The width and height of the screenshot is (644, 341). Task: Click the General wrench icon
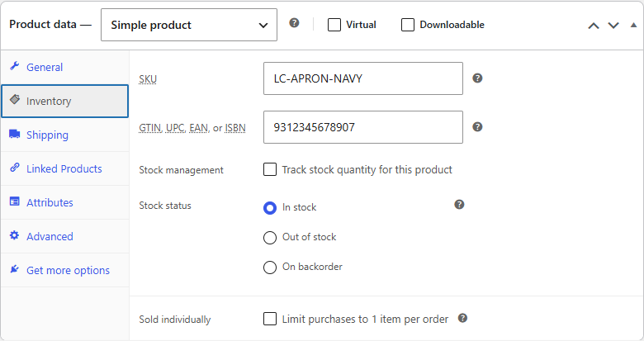tap(15, 66)
